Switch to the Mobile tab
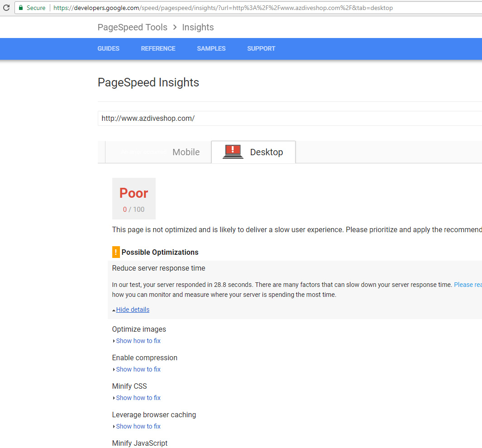This screenshot has height=448, width=482. [x=186, y=152]
